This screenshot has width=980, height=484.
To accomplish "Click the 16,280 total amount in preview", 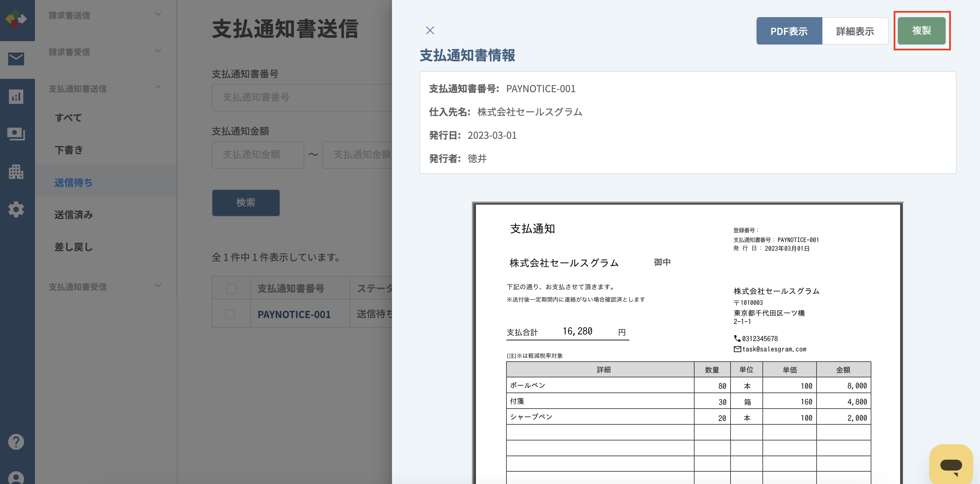I will (577, 331).
